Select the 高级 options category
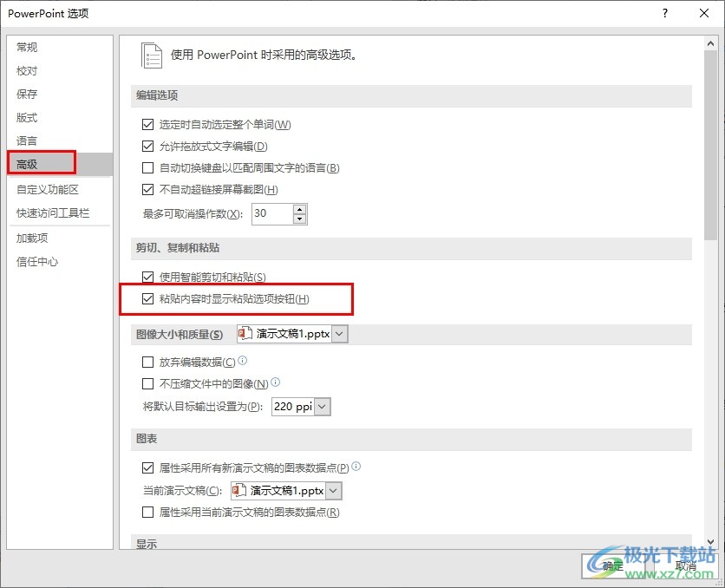Screen dimensions: 725x588 pos(60,164)
